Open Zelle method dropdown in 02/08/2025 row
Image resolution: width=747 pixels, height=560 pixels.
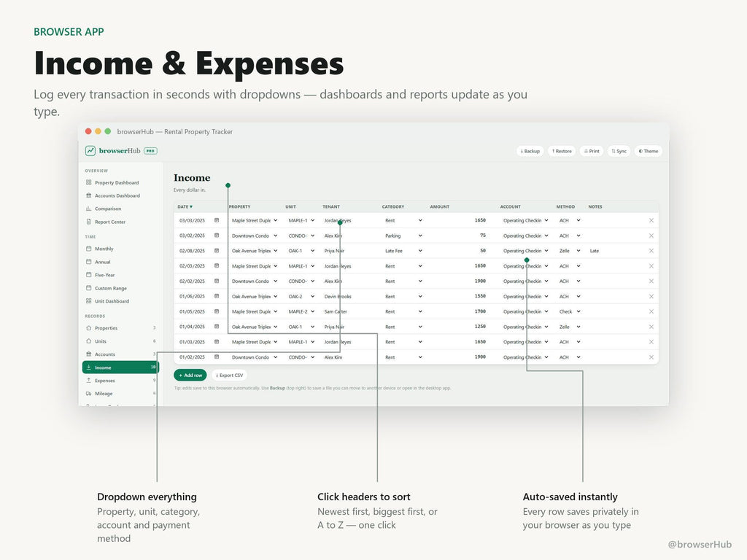click(570, 251)
